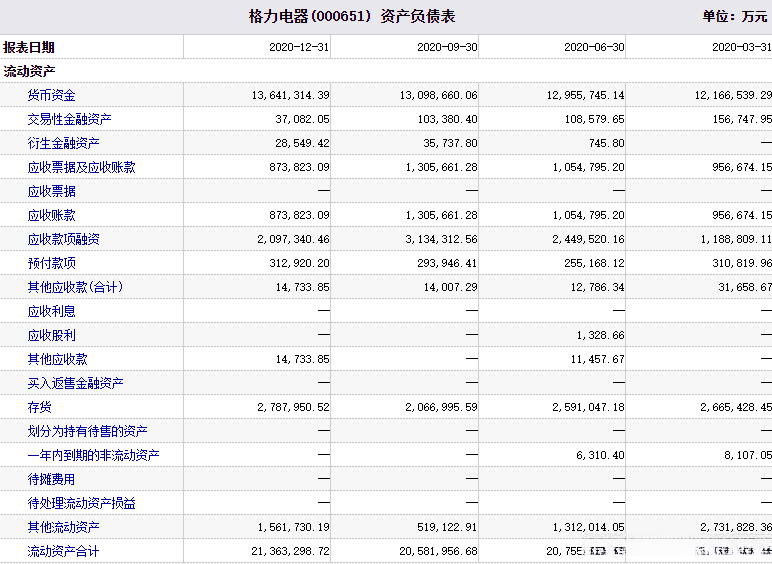Select value 255,168.12 in 预付款项 row
This screenshot has height=564, width=772.
click(594, 264)
